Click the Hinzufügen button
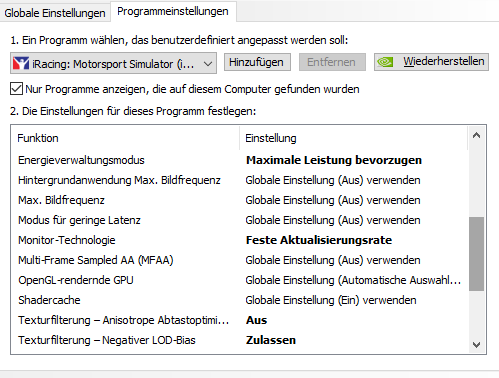The image size is (499, 378). pyautogui.click(x=257, y=62)
